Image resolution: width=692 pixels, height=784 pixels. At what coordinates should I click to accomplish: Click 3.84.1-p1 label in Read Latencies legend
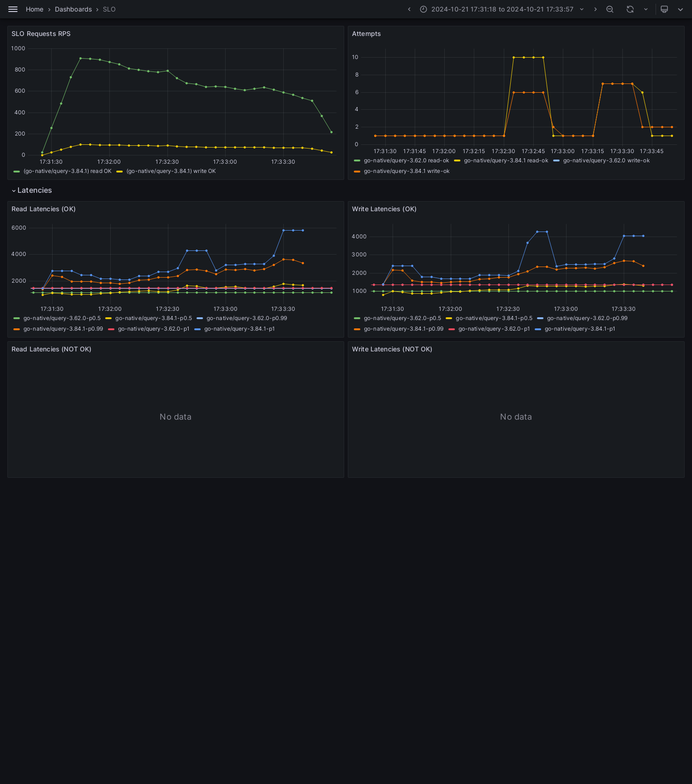point(239,329)
